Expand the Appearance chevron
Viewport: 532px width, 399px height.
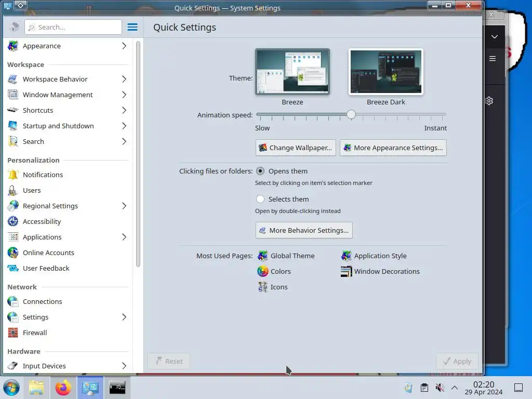pyautogui.click(x=124, y=46)
